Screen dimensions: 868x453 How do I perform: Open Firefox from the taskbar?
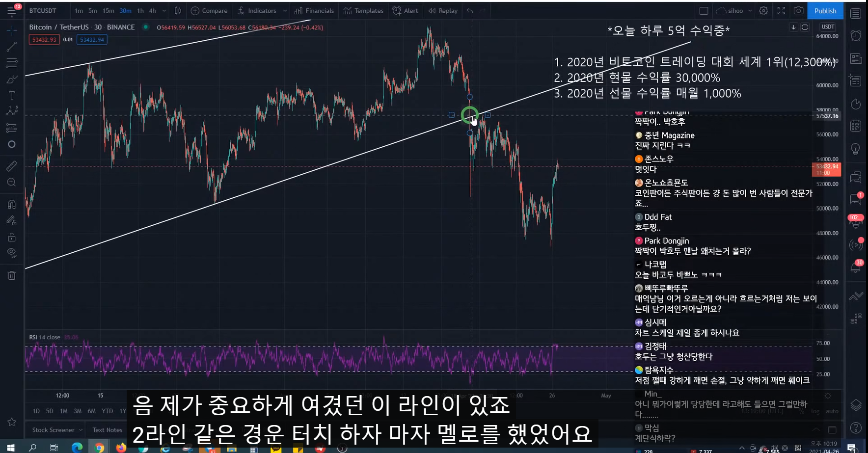pyautogui.click(x=121, y=448)
